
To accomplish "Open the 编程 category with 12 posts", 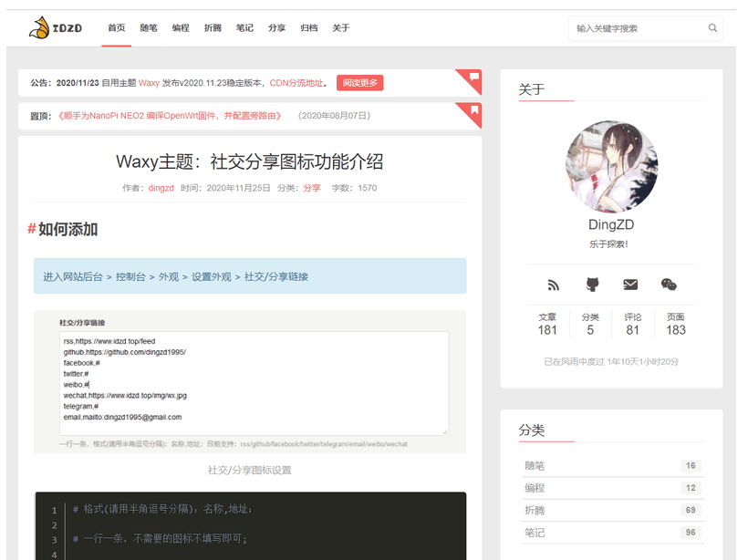I will coord(613,488).
